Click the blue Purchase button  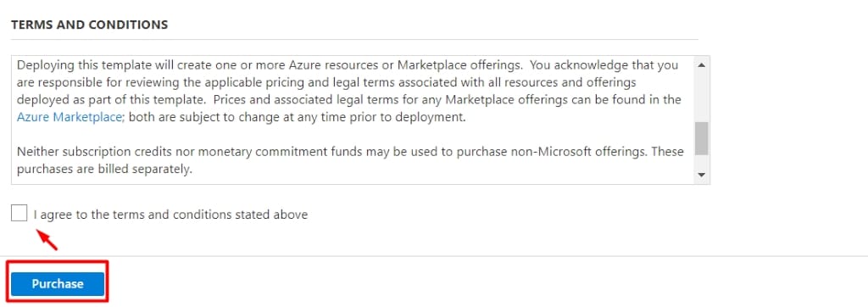point(58,284)
